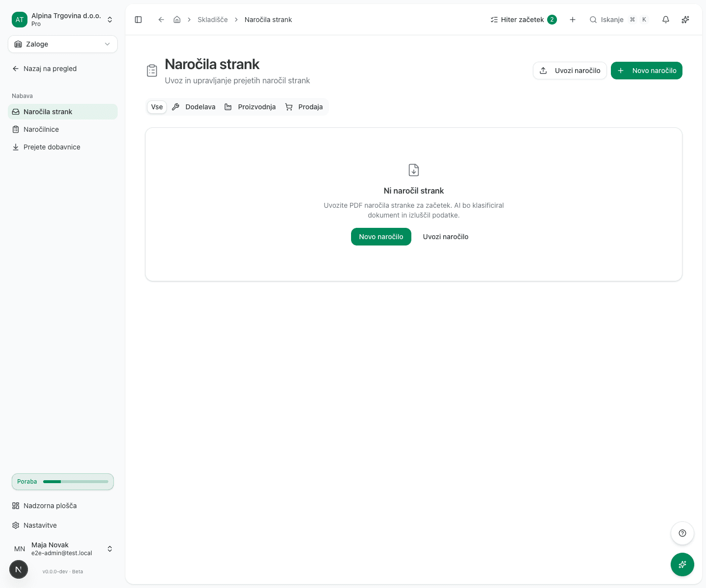Open the home breadcrumb icon
Screen dimensions: 706x588
[x=177, y=20]
